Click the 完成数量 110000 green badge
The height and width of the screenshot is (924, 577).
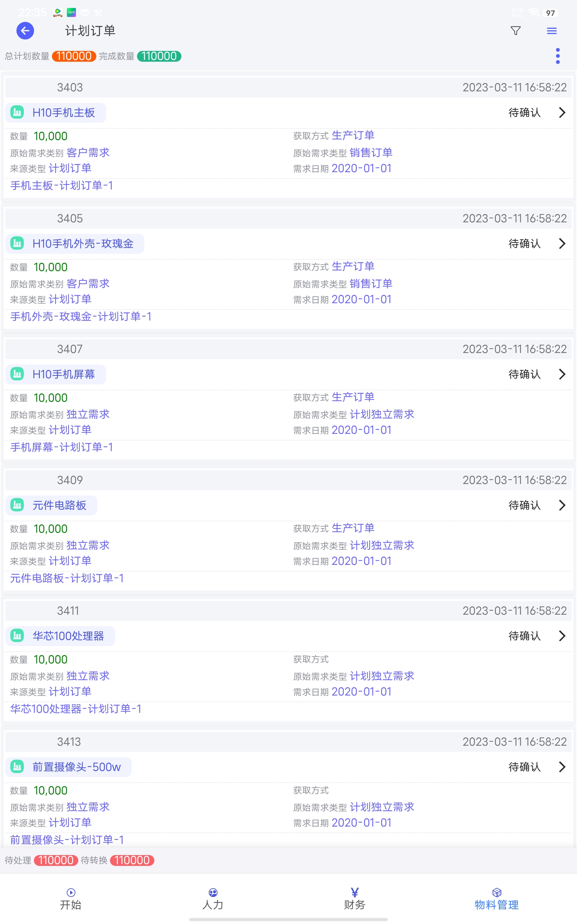click(159, 56)
